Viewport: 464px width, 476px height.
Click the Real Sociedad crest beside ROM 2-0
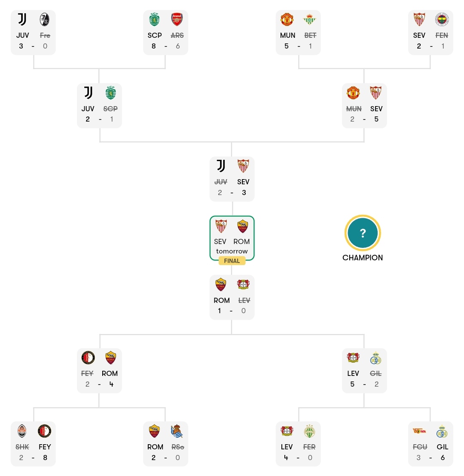click(x=177, y=431)
